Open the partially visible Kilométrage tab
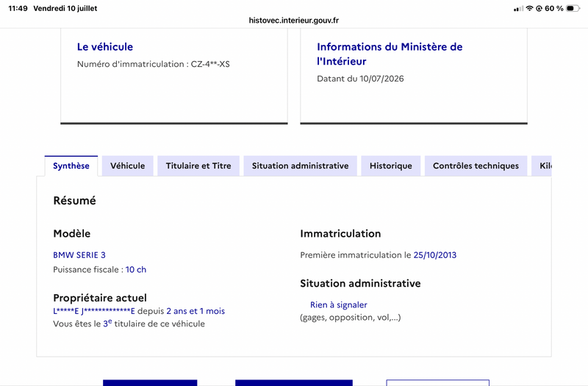Viewport: 588px width, 386px height. [x=542, y=166]
